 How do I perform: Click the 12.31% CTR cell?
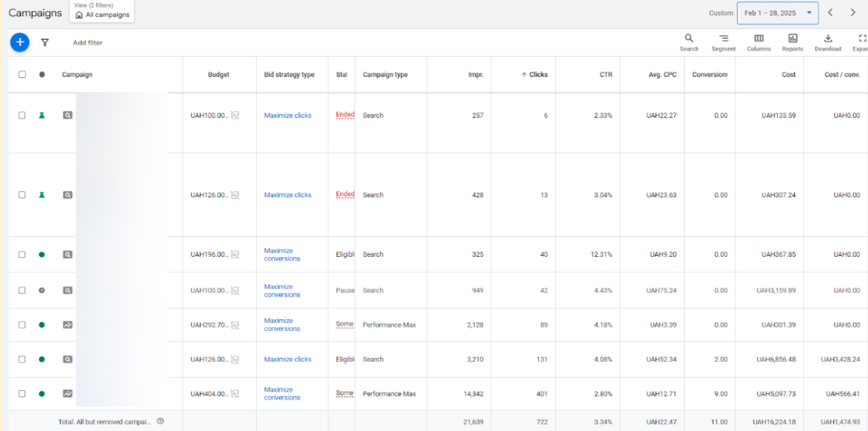click(601, 254)
